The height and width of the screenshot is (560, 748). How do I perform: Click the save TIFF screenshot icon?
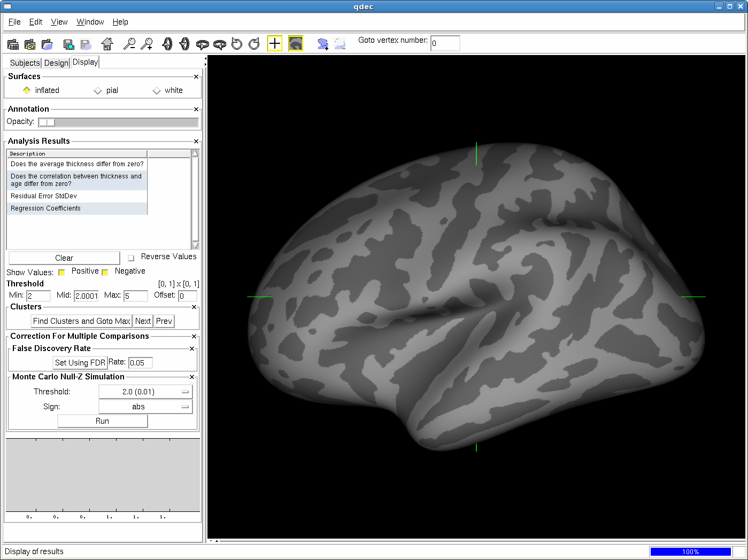point(68,44)
